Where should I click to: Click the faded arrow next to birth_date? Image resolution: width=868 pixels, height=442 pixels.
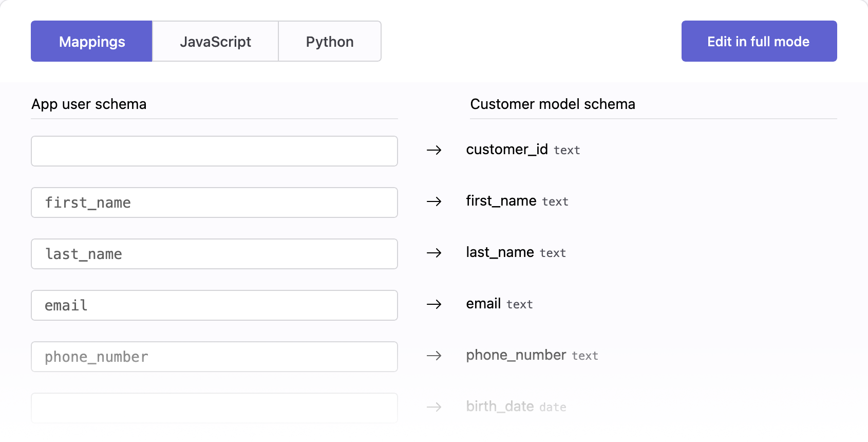coord(434,407)
